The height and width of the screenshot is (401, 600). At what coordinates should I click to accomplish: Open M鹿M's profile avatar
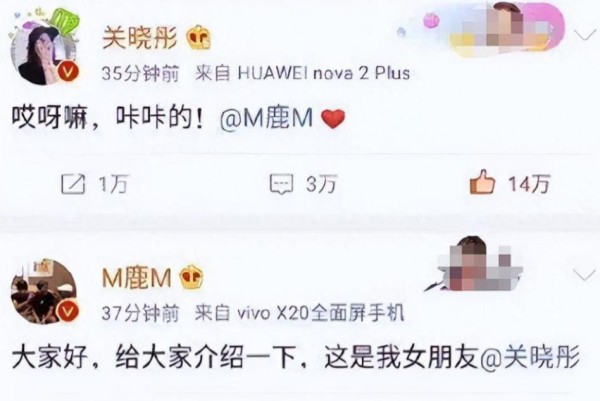pos(45,292)
